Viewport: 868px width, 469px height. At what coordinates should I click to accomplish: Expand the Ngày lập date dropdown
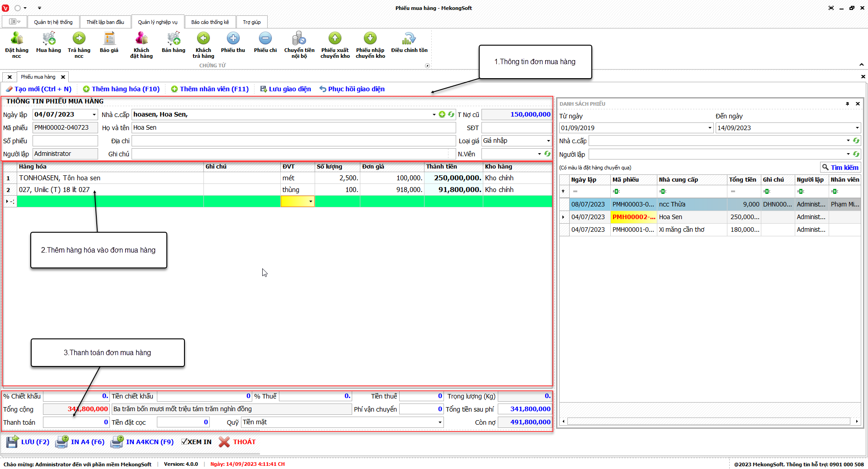click(94, 115)
